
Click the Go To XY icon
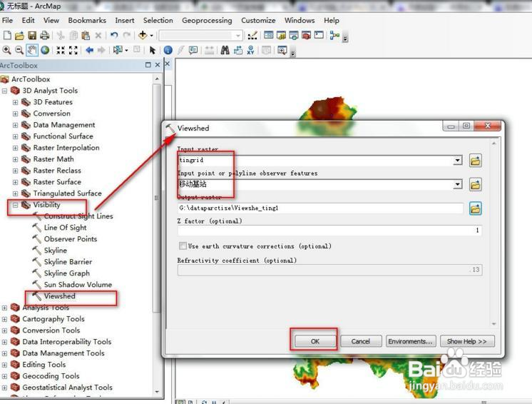point(250,50)
